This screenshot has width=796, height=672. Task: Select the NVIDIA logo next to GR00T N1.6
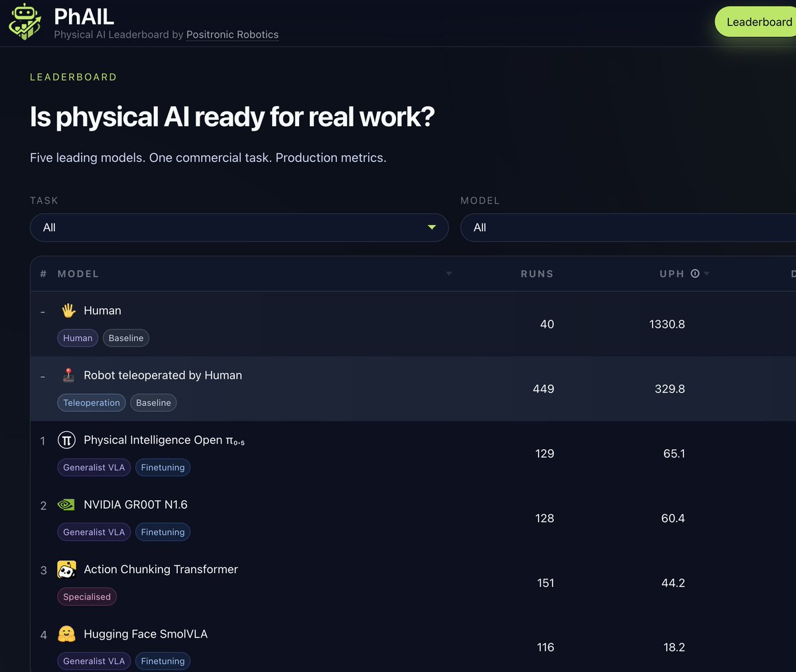[x=66, y=504]
